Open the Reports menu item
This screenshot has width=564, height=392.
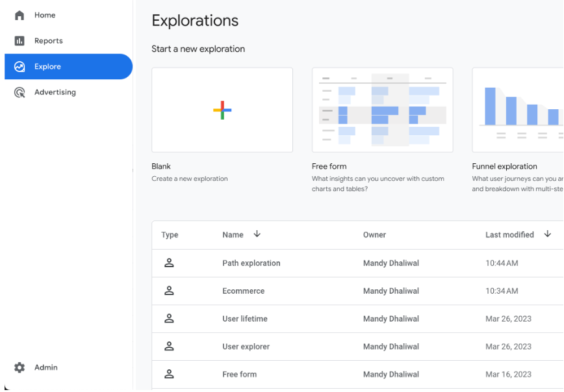click(x=49, y=41)
